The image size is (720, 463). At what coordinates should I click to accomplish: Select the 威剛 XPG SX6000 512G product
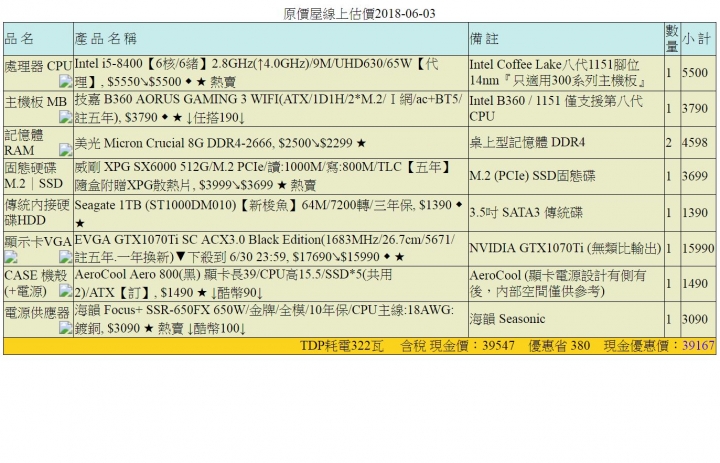pyautogui.click(x=264, y=176)
